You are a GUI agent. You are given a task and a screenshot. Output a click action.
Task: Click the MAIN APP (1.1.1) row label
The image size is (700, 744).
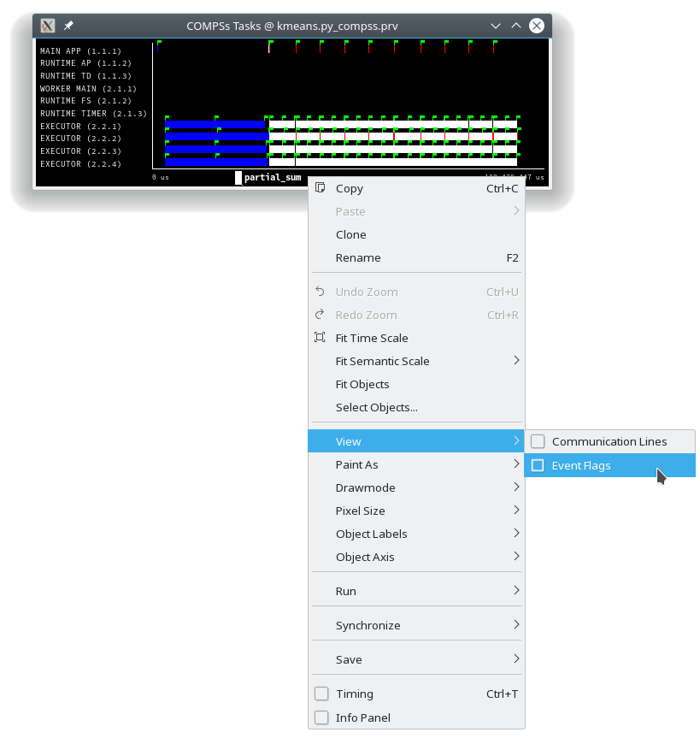point(80,50)
